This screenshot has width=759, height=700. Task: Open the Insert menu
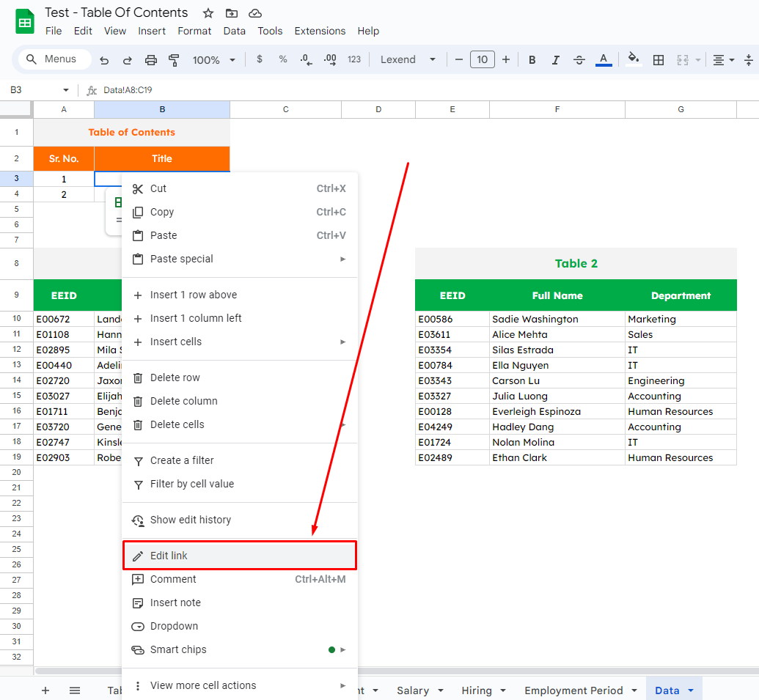(152, 31)
